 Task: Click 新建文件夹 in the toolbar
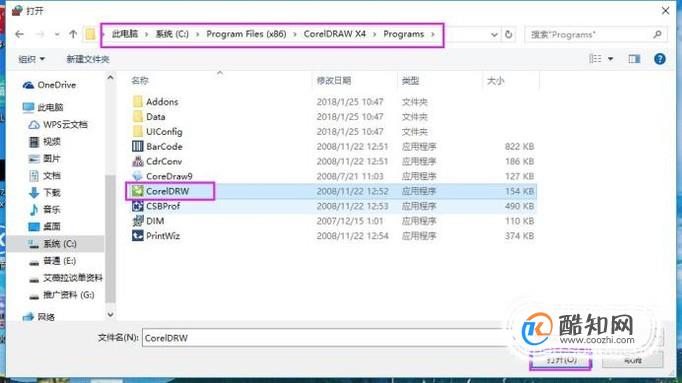88,59
